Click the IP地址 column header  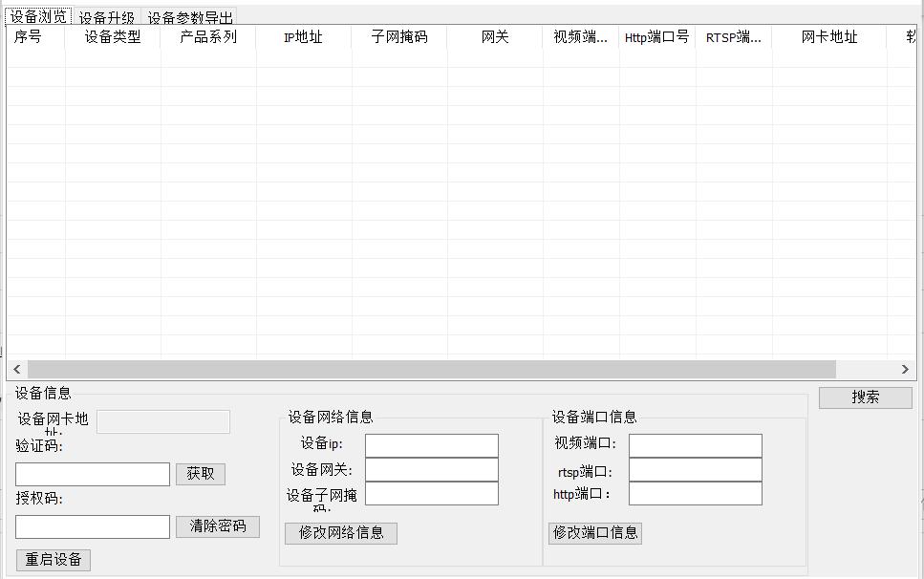click(x=304, y=37)
